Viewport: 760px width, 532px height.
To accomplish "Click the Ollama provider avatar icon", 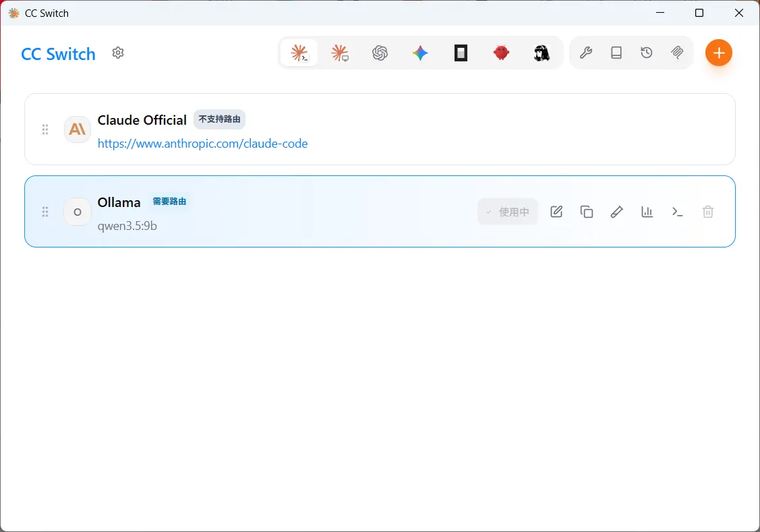I will [x=77, y=212].
